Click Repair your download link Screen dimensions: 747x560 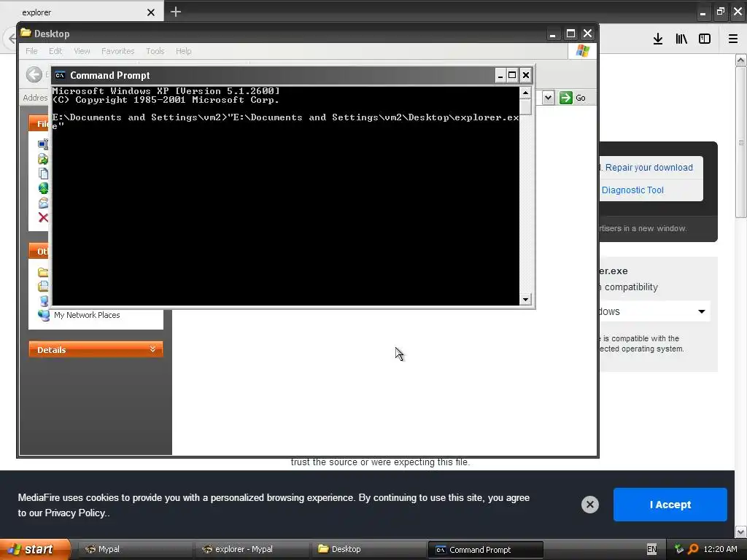[x=649, y=168]
